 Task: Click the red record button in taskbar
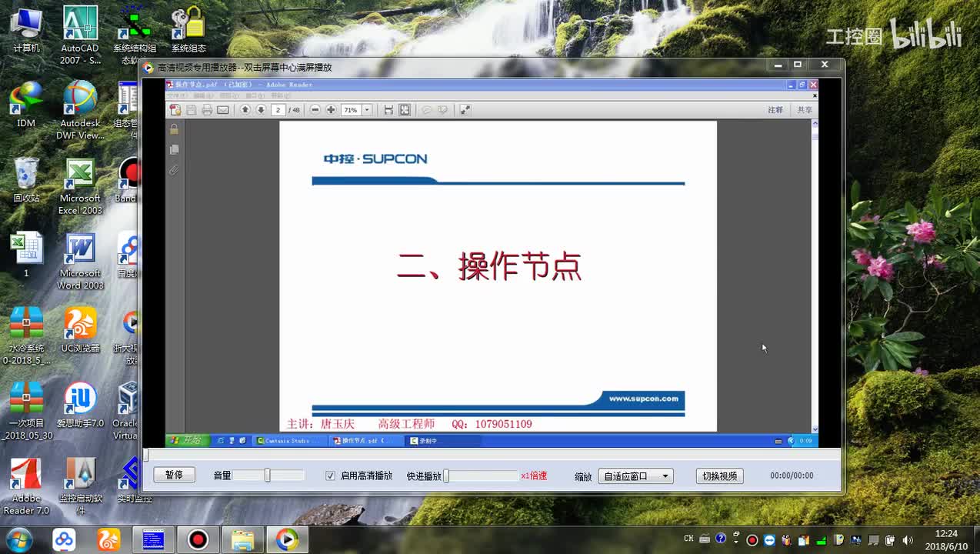click(x=198, y=539)
